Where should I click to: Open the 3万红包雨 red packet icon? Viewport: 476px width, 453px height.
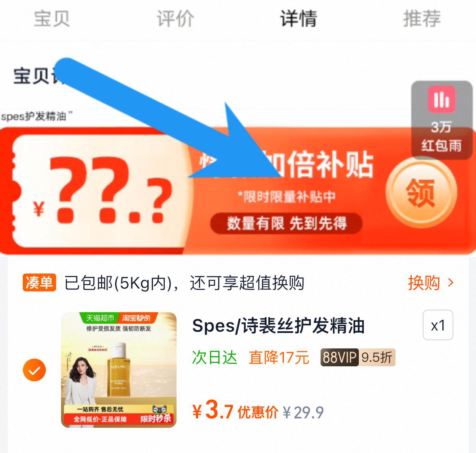(442, 120)
